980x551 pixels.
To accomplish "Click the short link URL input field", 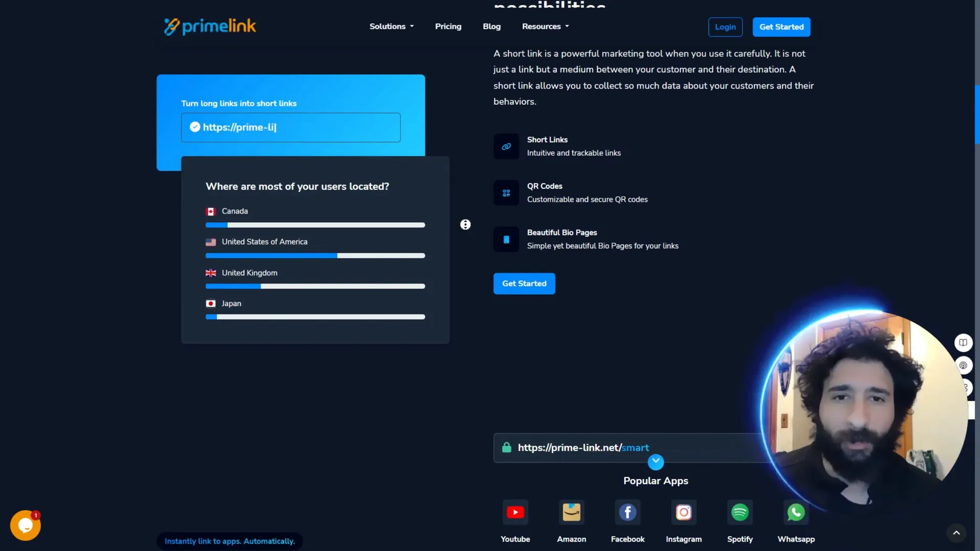I will tap(291, 128).
